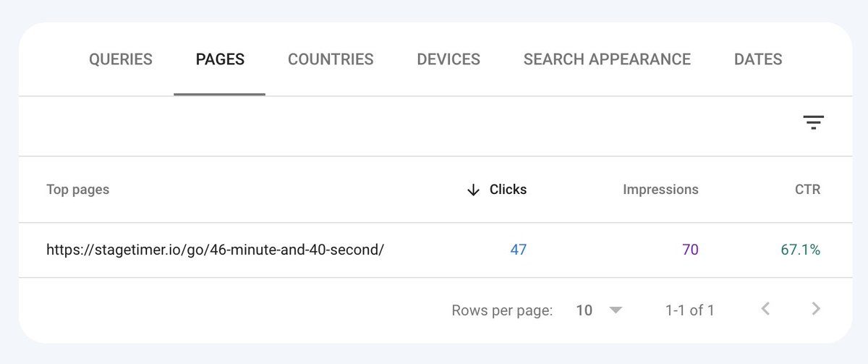Viewport: 868px width, 364px height.
Task: Switch to the Queries tab
Action: 121,59
